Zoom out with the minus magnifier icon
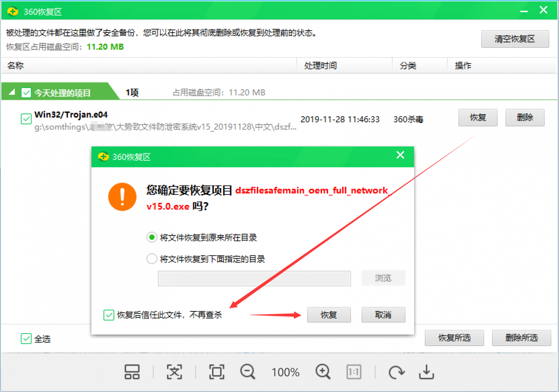The width and height of the screenshot is (559, 392). coord(247,372)
